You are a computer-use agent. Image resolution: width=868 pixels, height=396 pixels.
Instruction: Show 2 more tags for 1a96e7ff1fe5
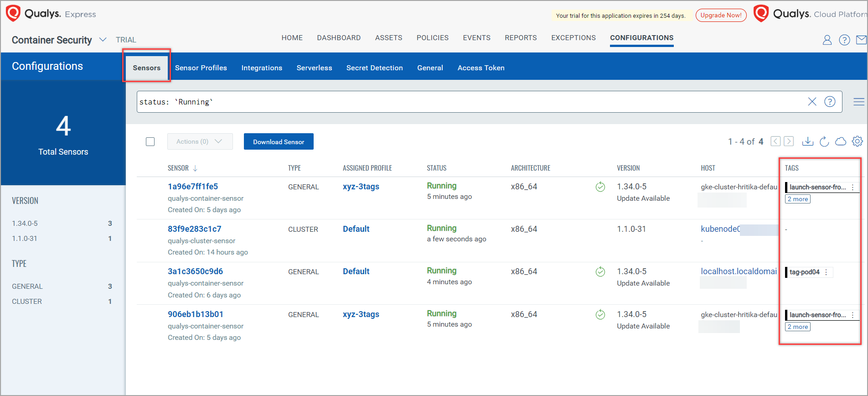(x=798, y=199)
